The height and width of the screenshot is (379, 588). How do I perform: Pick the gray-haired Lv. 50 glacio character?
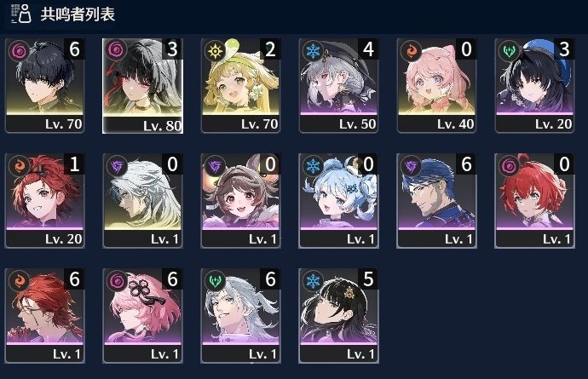[x=338, y=85]
